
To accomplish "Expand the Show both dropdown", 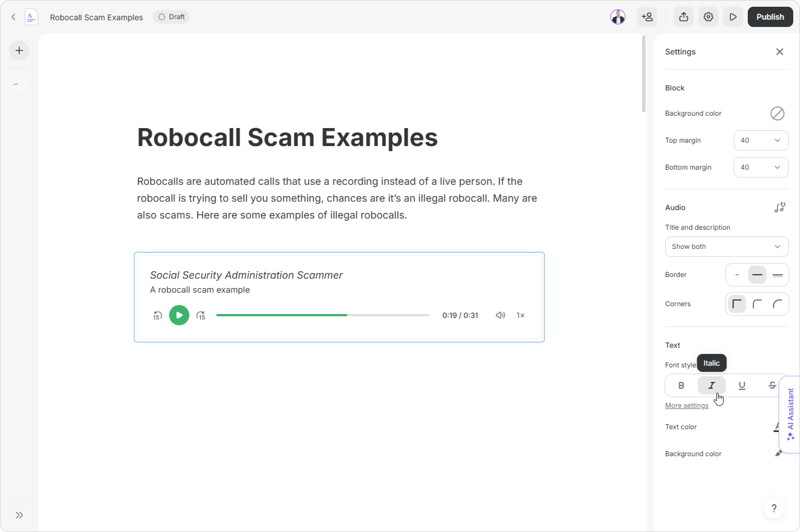I will pos(726,247).
